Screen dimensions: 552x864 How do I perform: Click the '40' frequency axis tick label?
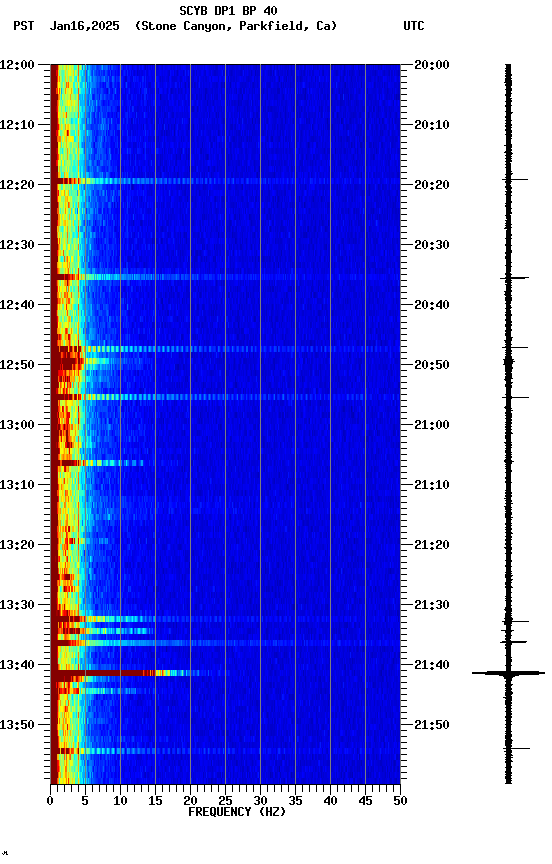[x=330, y=802]
